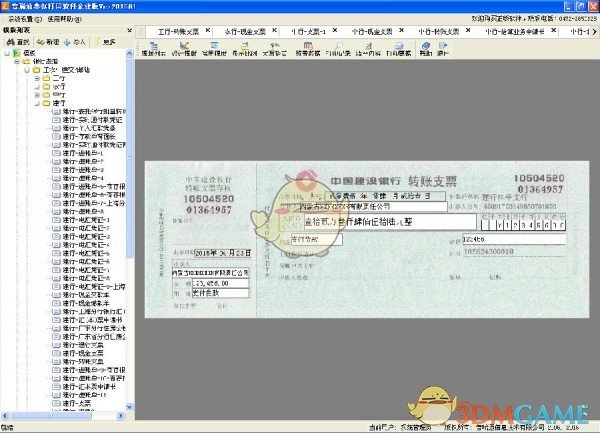Click the stub date field on check
Screen dimensions: 600x433
coord(223,253)
